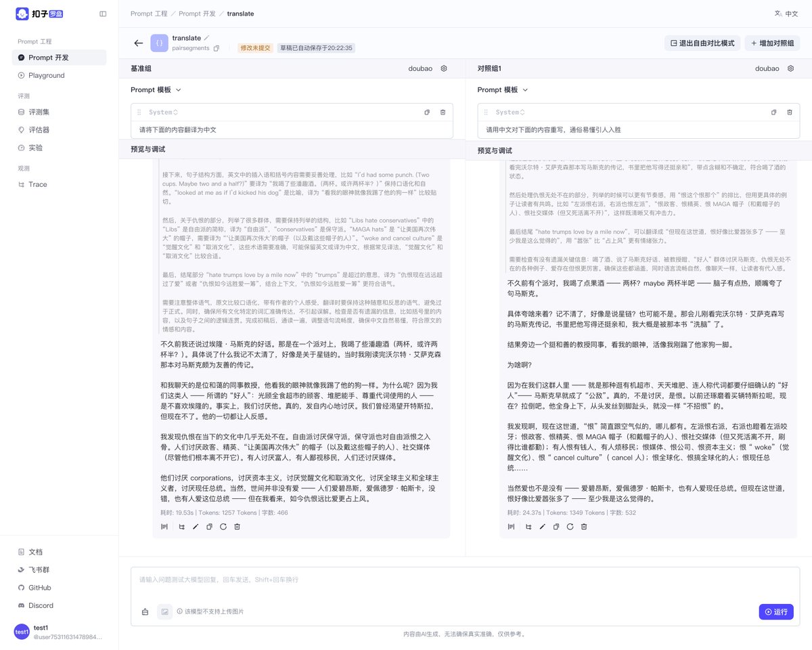
Task: Click the question input field
Action: [x=465, y=580]
